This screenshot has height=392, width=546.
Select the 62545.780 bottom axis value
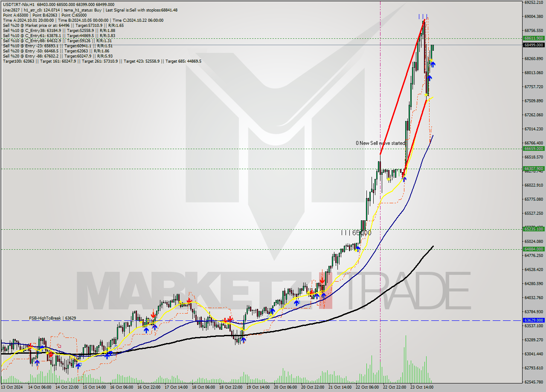click(534, 382)
